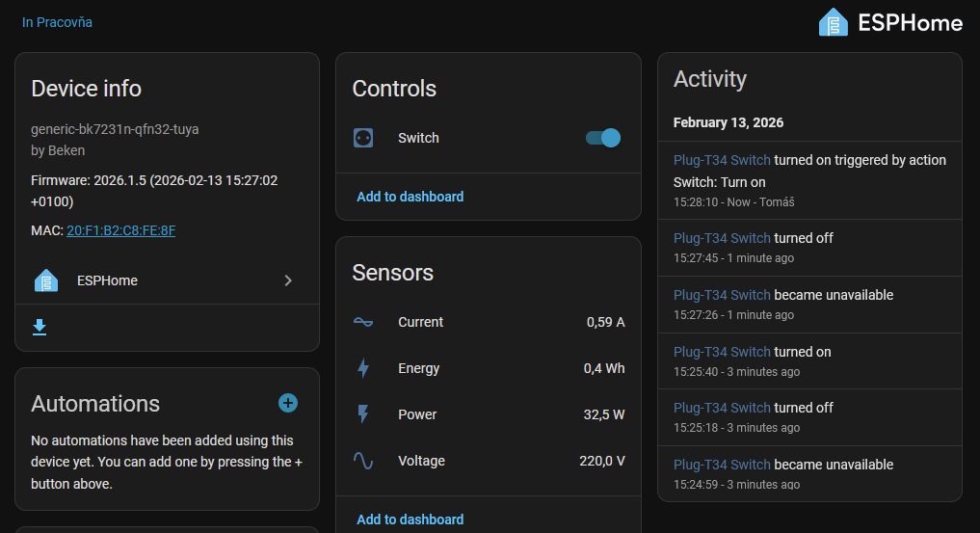Click the download diagnostics icon
Image resolution: width=980 pixels, height=533 pixels.
[40, 327]
